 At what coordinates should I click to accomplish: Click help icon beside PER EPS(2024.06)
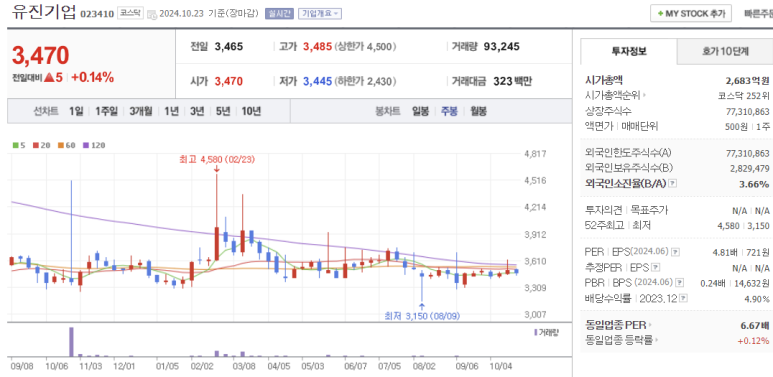(x=675, y=252)
